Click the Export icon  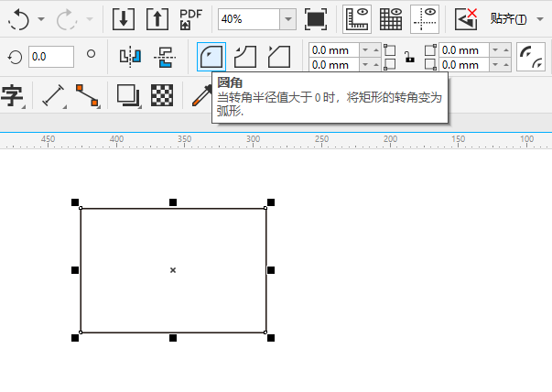[157, 18]
